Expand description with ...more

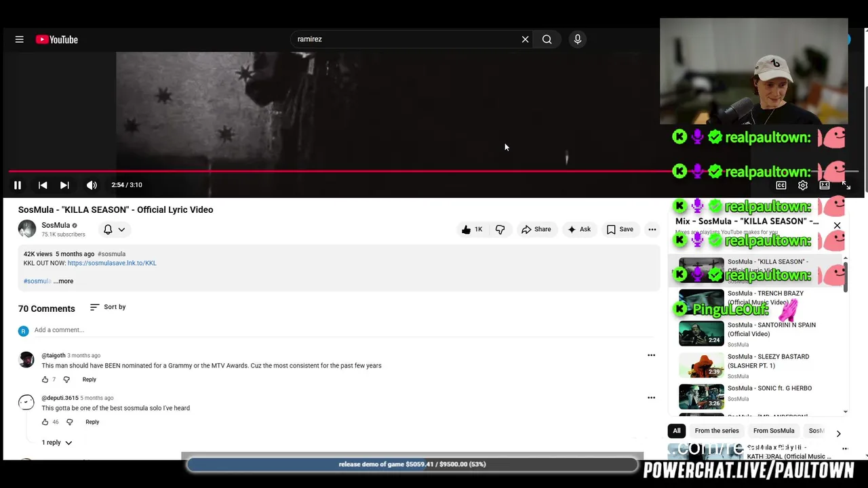point(64,281)
